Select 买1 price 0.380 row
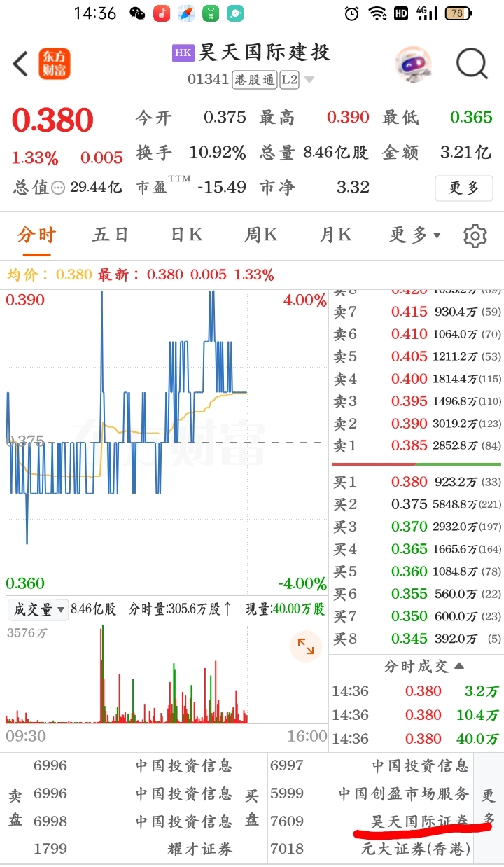 coord(416,482)
